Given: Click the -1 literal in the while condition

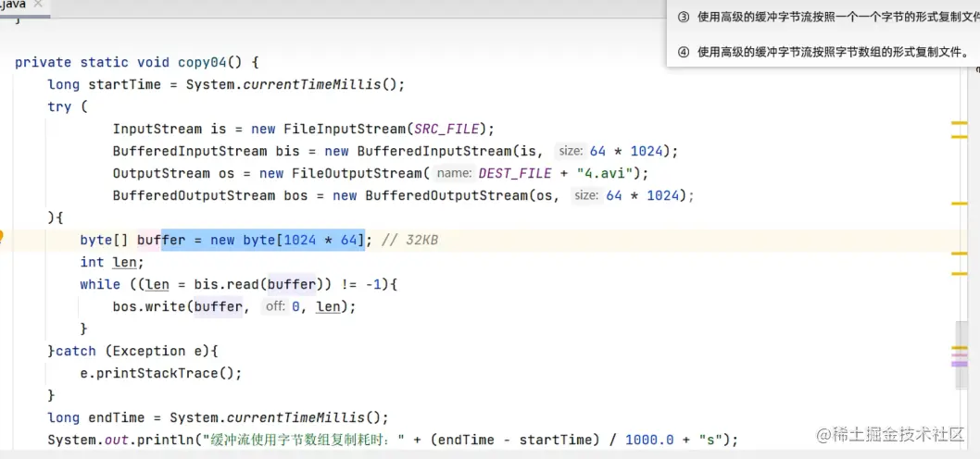Looking at the screenshot, I should click(373, 284).
